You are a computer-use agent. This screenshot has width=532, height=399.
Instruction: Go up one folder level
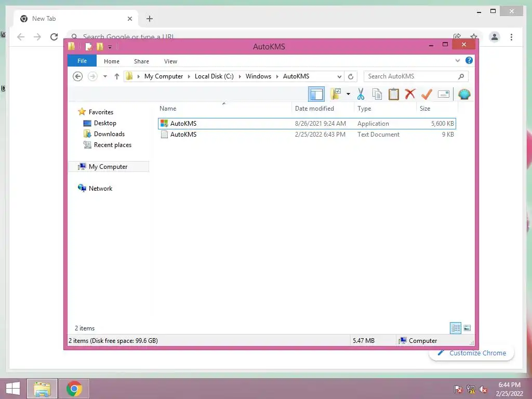117,76
